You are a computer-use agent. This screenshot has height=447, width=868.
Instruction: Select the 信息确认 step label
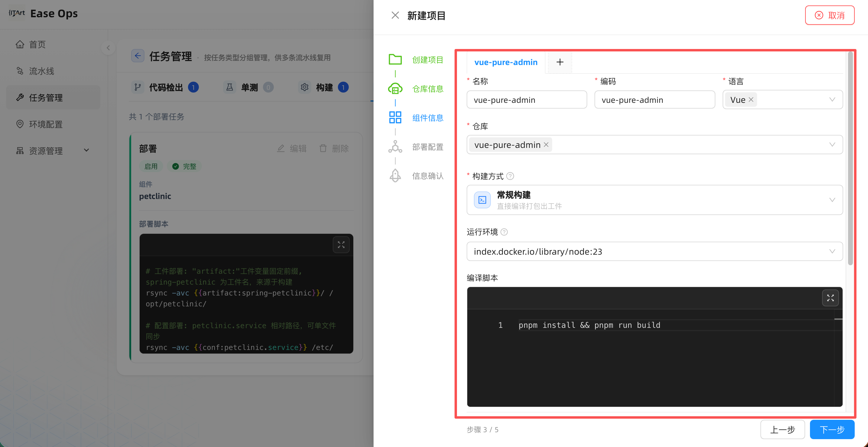[428, 176]
